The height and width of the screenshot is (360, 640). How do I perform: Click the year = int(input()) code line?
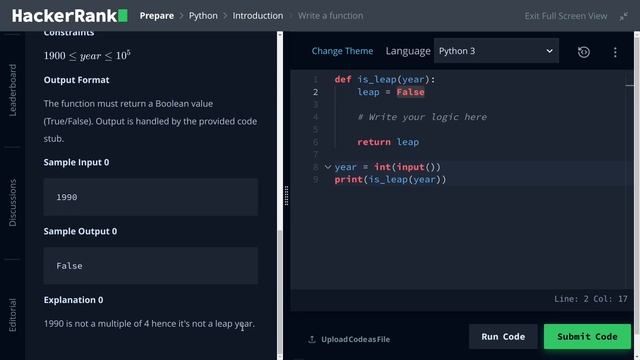(387, 167)
